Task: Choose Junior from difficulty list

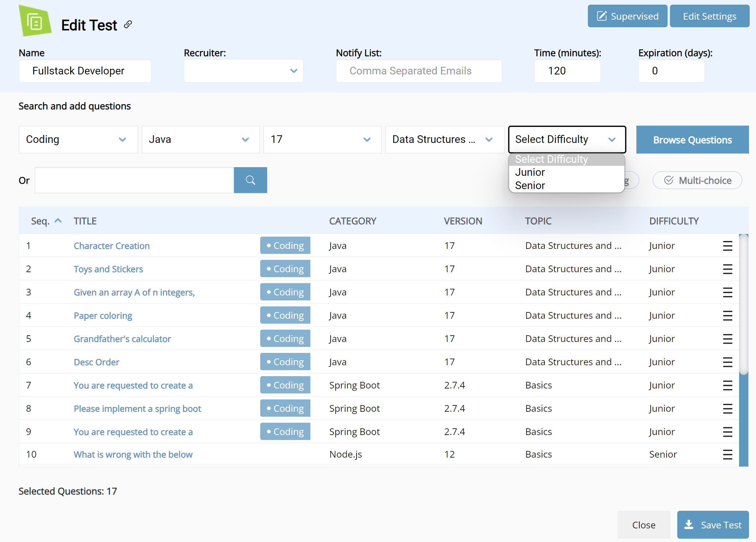Action: pos(566,172)
